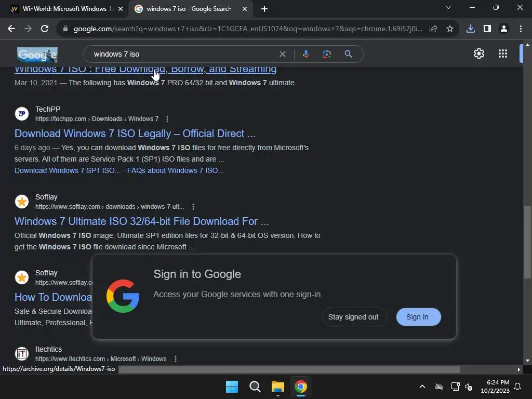This screenshot has height=399, width=532.
Task: Open more options for Itechtics result
Action: (x=176, y=359)
